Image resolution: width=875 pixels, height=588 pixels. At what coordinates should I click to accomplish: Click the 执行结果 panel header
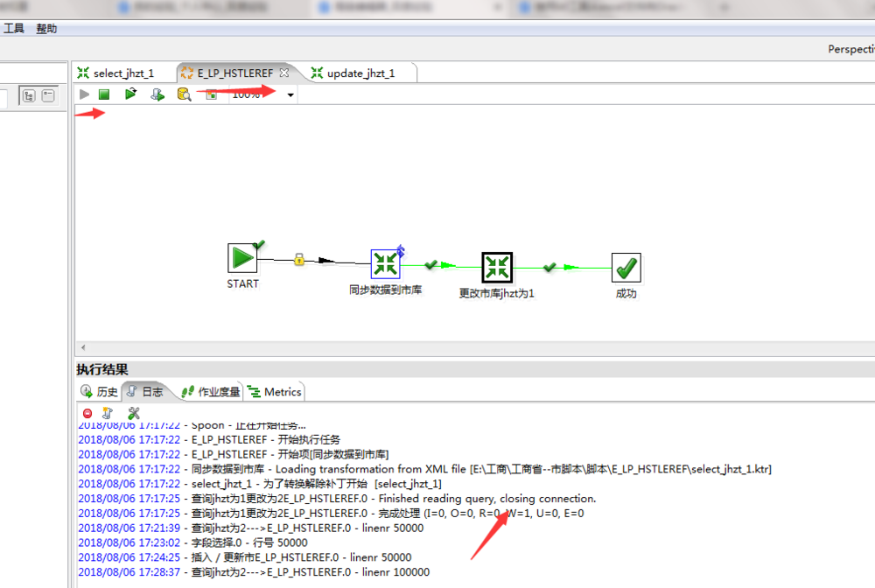(x=102, y=369)
